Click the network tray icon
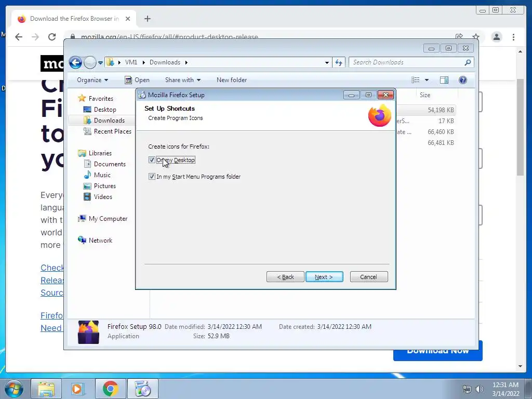 pyautogui.click(x=467, y=389)
